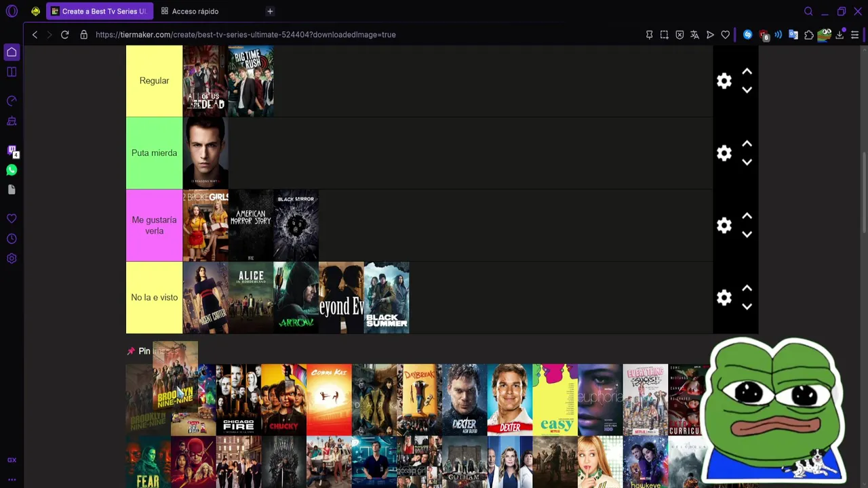Select the All of Us Are Dead poster
Screen dimensions: 868x488
click(x=205, y=81)
